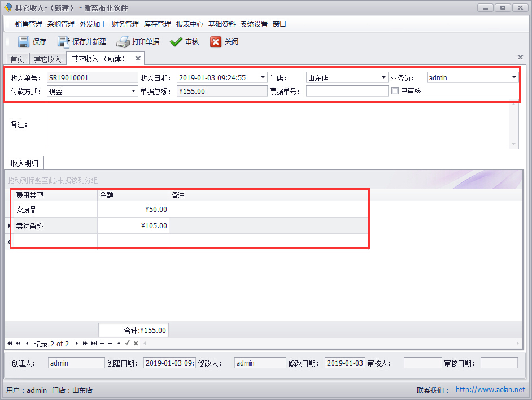
Task: Expand the 收入日期 date dropdown
Action: [263, 78]
